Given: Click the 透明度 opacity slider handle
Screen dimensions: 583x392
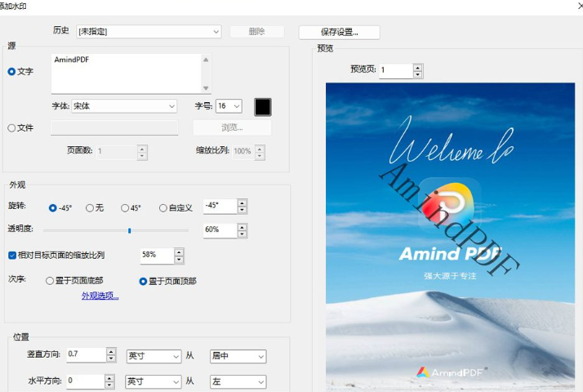Looking at the screenshot, I should (129, 230).
